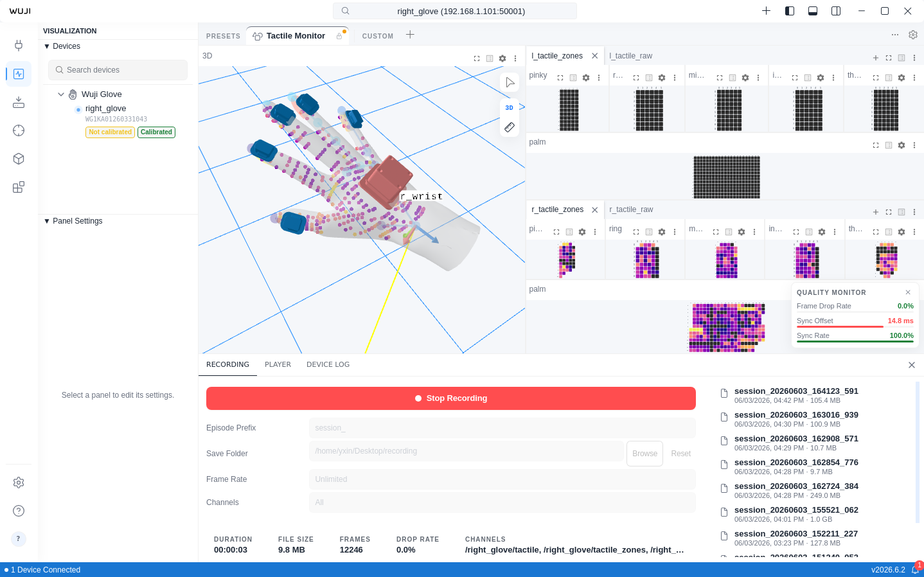Select the ruler measure tool in 3D view
Viewport: 924px width, 577px height.
(x=510, y=127)
